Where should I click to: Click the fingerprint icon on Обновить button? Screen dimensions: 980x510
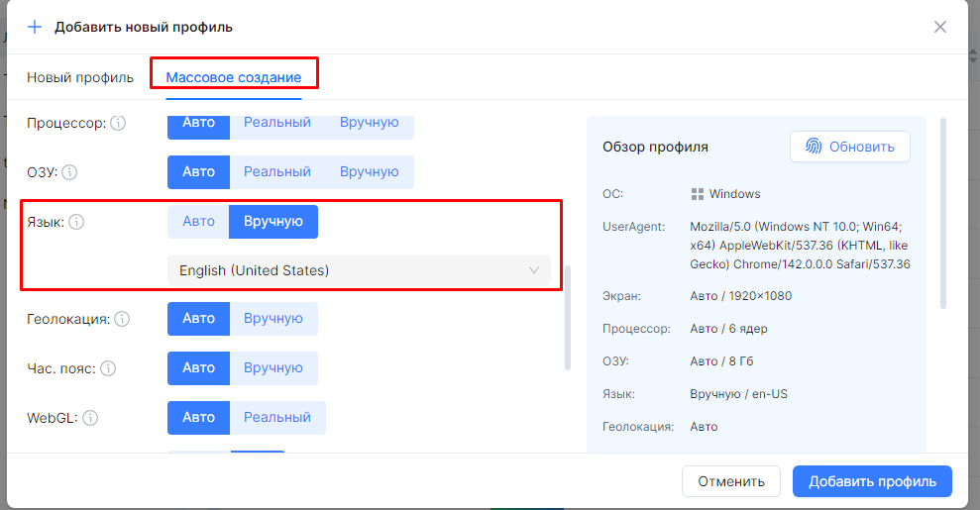tap(813, 147)
